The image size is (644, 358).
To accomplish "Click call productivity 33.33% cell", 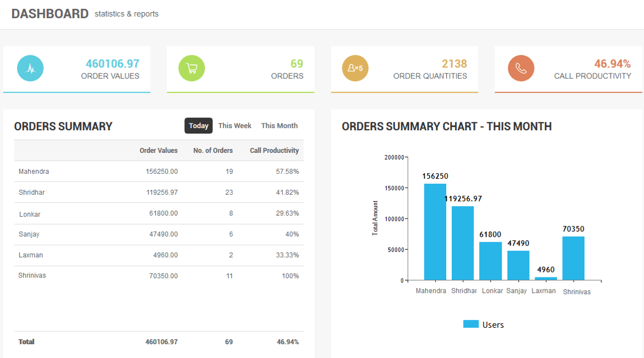I will tap(287, 255).
